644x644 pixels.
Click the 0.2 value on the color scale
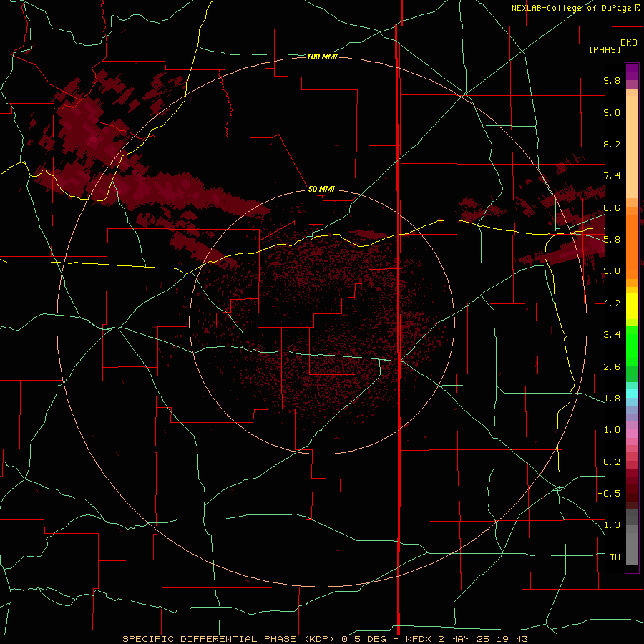coord(612,462)
